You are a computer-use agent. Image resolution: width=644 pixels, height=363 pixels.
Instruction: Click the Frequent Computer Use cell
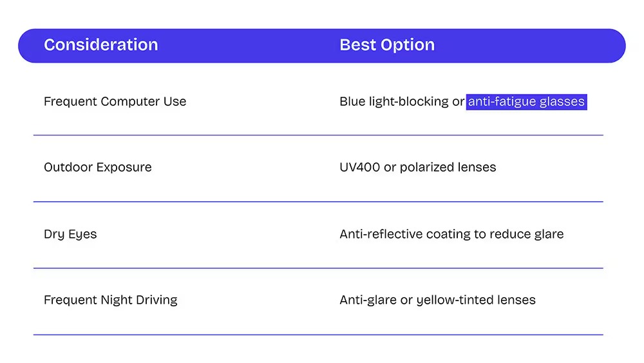click(115, 101)
